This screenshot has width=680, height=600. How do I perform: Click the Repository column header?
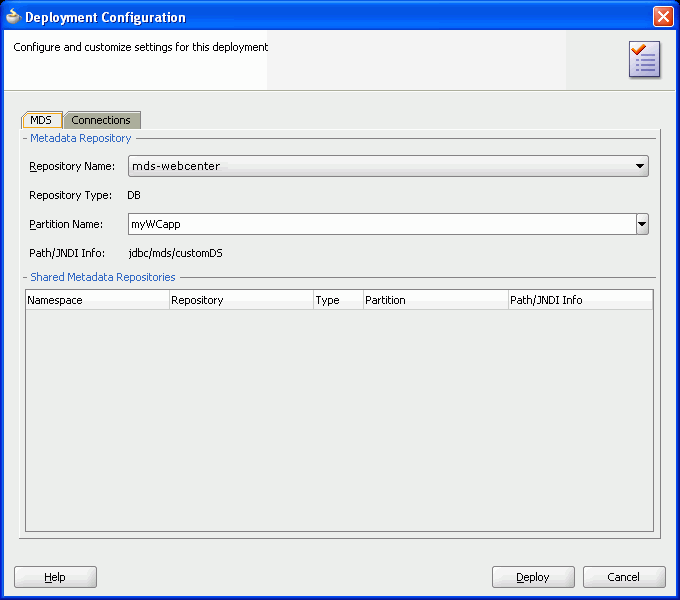241,300
